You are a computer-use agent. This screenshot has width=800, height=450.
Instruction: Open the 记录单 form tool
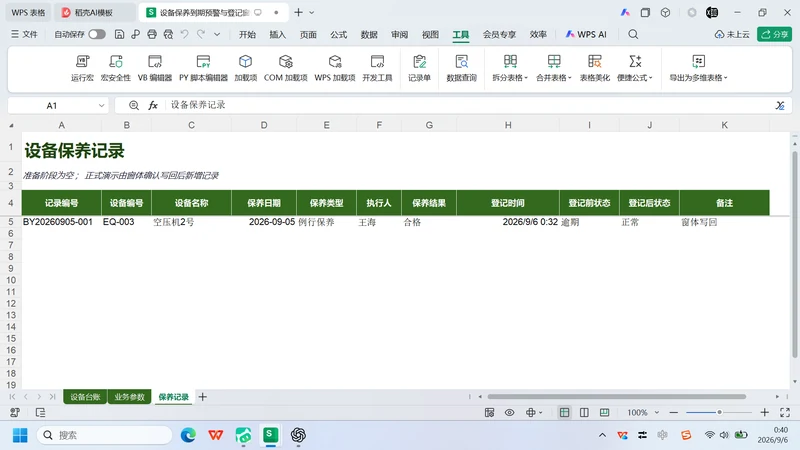click(419, 68)
